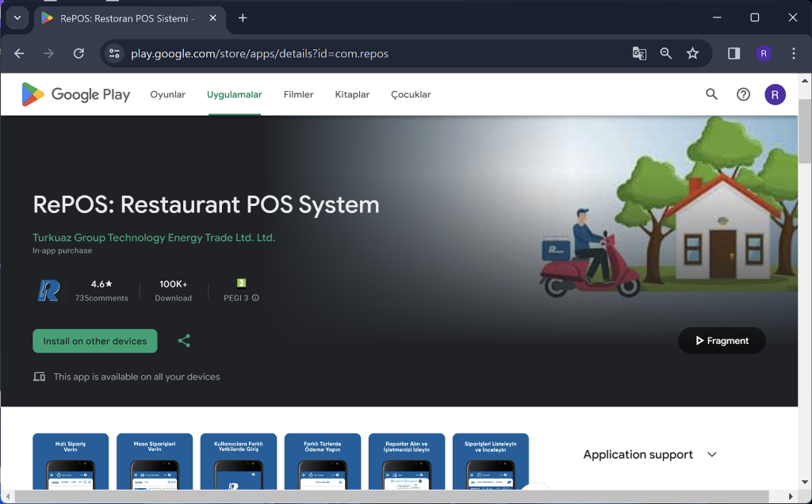
Task: Open the tab search dropdown arrow
Action: 17,18
